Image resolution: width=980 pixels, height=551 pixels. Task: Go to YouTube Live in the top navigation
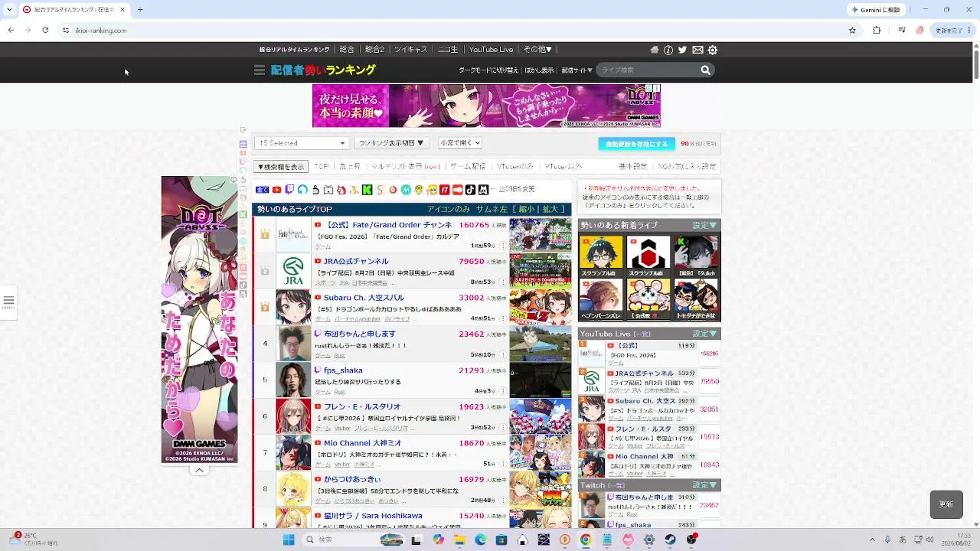pyautogui.click(x=491, y=50)
